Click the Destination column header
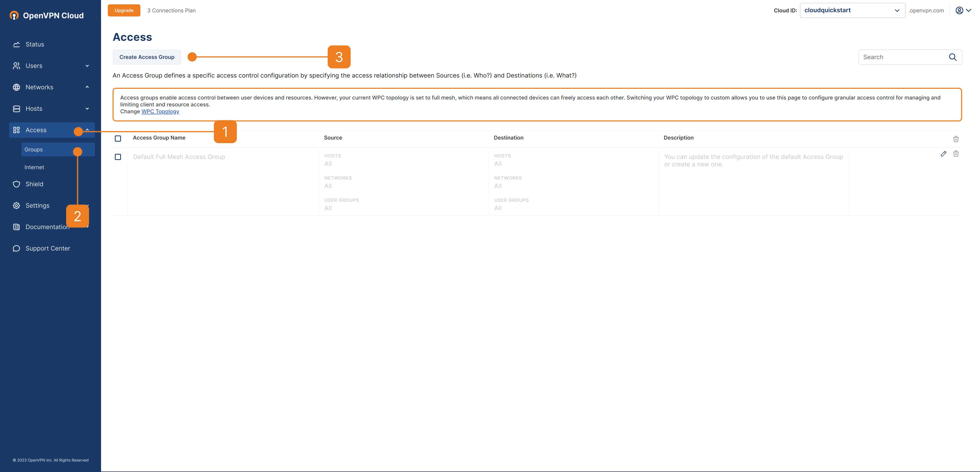Image resolution: width=980 pixels, height=472 pixels. tap(508, 138)
